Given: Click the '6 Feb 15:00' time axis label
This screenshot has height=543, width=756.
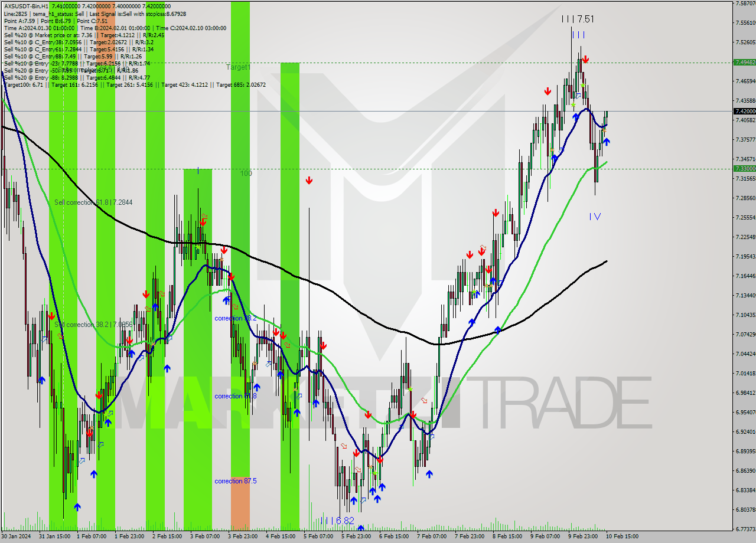Looking at the screenshot, I should [395, 537].
